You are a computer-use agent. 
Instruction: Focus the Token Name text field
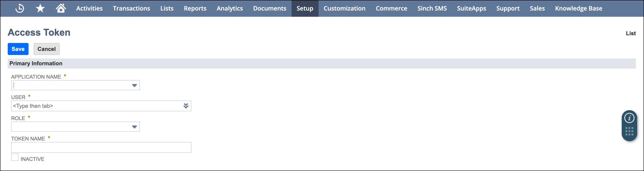coord(101,147)
